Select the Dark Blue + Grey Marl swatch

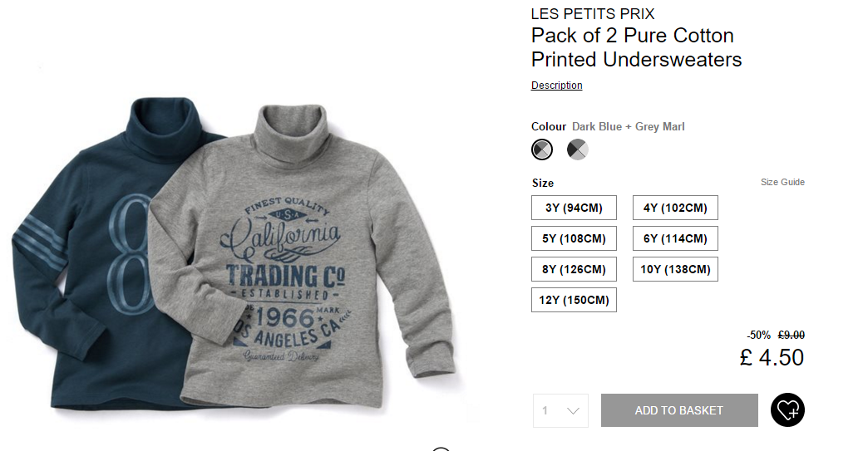click(542, 150)
